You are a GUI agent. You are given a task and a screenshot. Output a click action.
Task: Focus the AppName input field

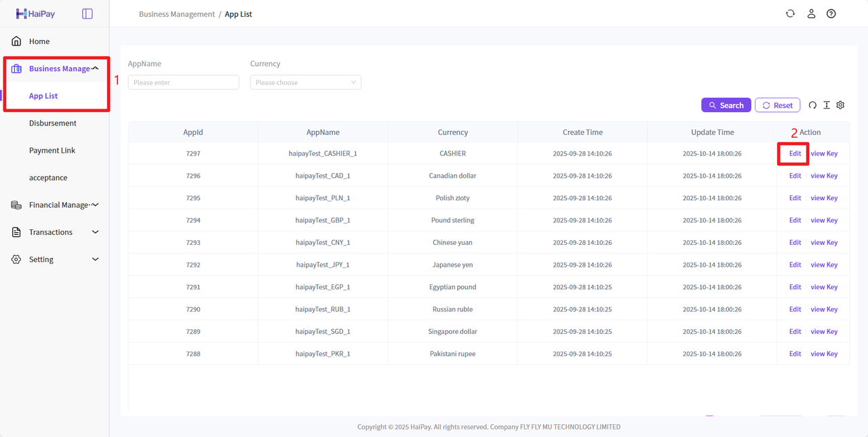pos(183,83)
